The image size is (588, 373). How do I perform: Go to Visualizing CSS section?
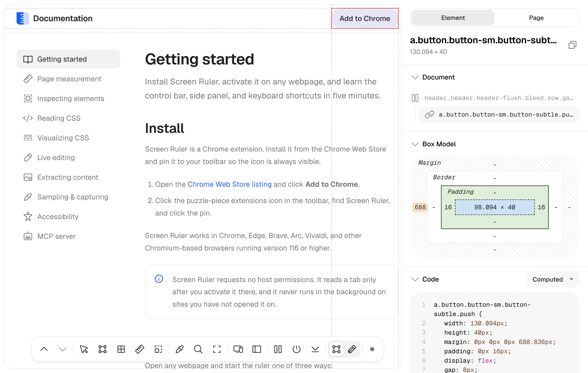pyautogui.click(x=68, y=138)
